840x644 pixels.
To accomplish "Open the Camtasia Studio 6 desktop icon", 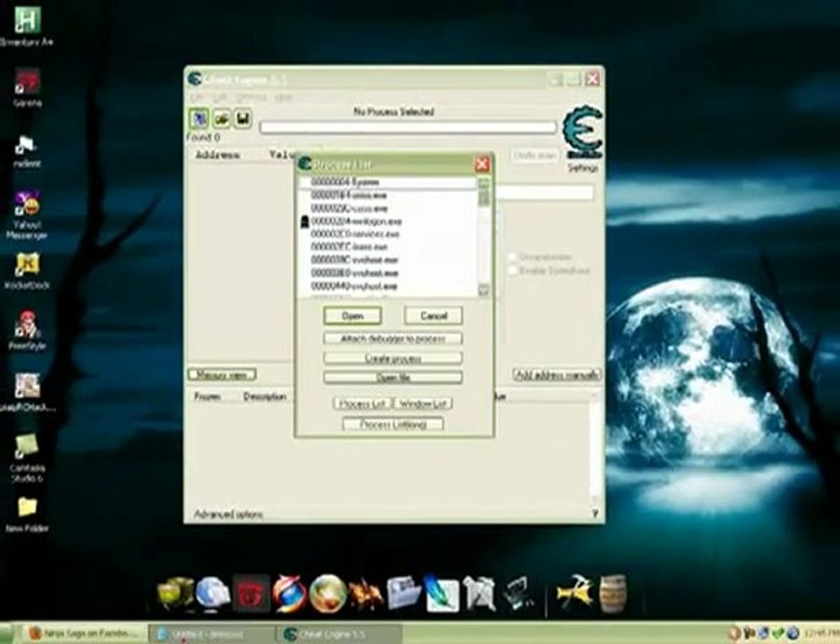I will (27, 458).
